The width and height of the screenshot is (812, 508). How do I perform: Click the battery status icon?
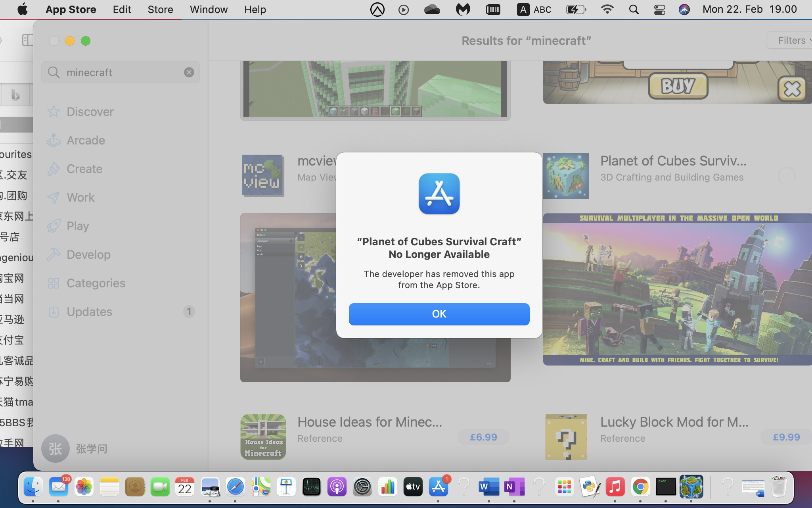[576, 9]
